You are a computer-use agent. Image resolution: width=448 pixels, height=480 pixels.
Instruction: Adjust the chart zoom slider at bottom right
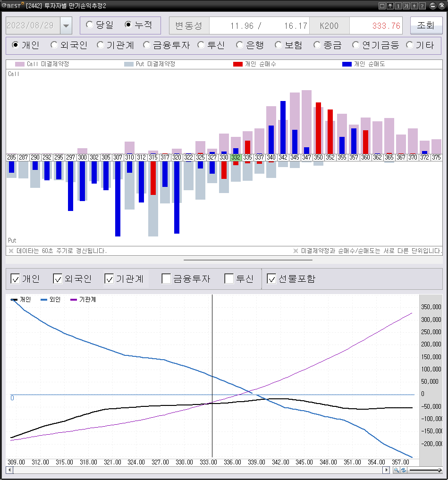click(x=440, y=470)
